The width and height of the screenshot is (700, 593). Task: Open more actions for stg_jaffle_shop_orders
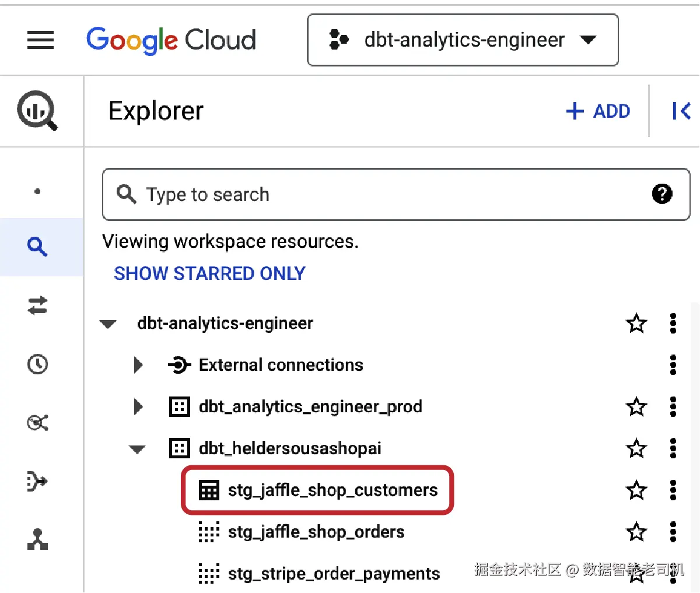(x=673, y=531)
